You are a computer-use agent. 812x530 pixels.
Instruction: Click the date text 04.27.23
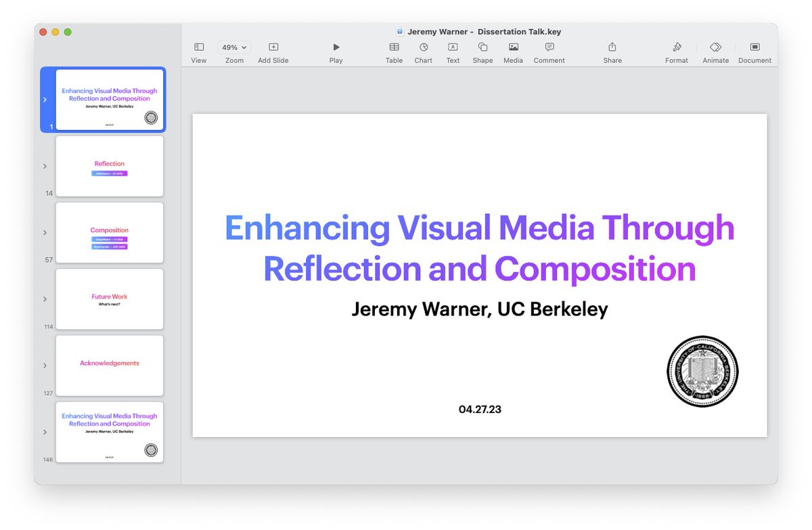[x=480, y=410]
